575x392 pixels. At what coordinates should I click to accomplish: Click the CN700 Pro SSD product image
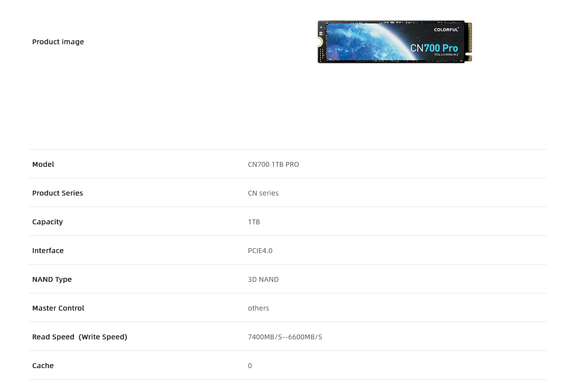395,42
